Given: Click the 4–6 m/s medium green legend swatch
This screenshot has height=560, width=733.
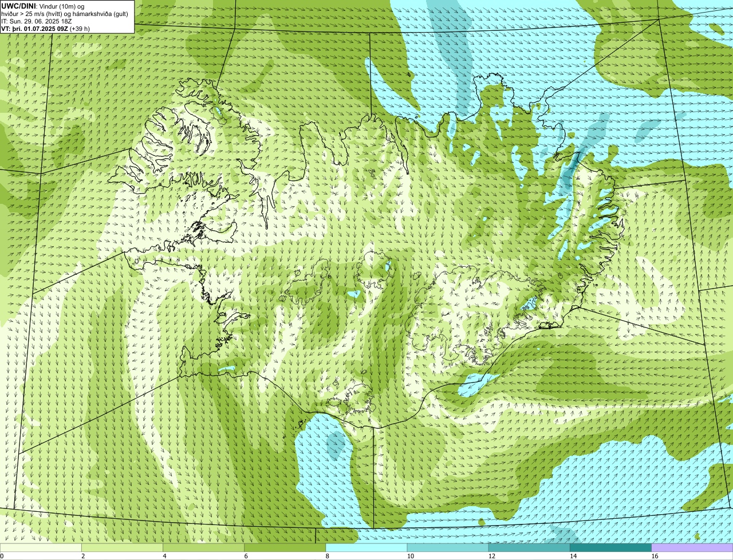Looking at the screenshot, I should click(x=204, y=548).
